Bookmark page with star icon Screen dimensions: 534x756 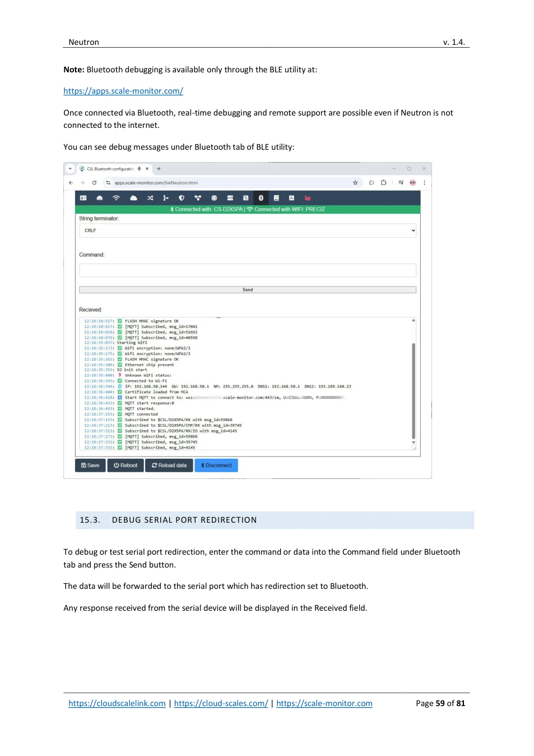pyautogui.click(x=355, y=183)
